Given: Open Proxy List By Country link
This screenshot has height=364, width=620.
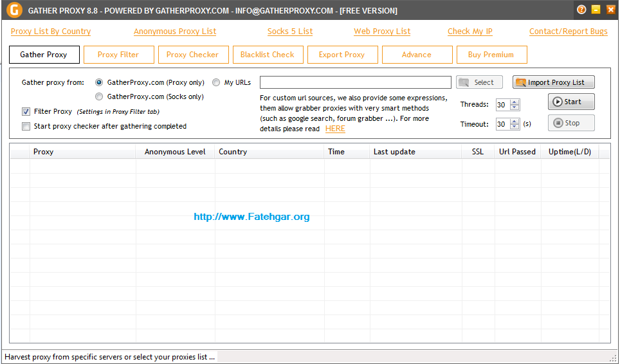Looking at the screenshot, I should (51, 32).
